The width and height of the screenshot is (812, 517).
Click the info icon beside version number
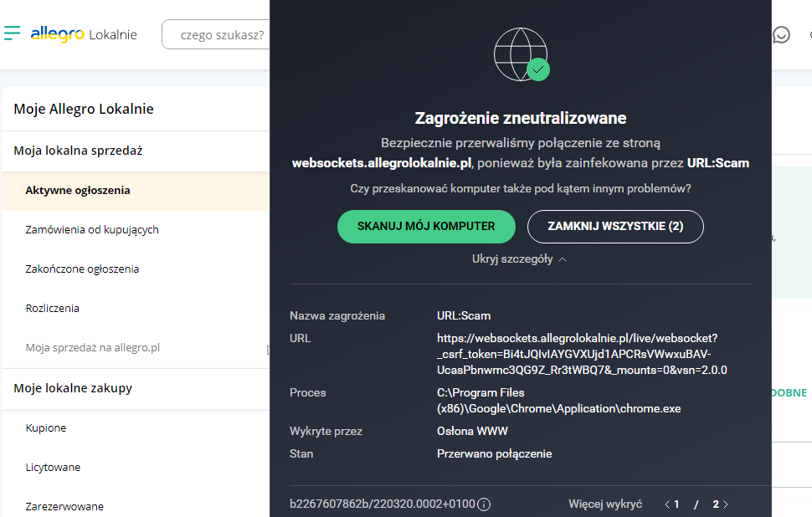click(x=484, y=504)
